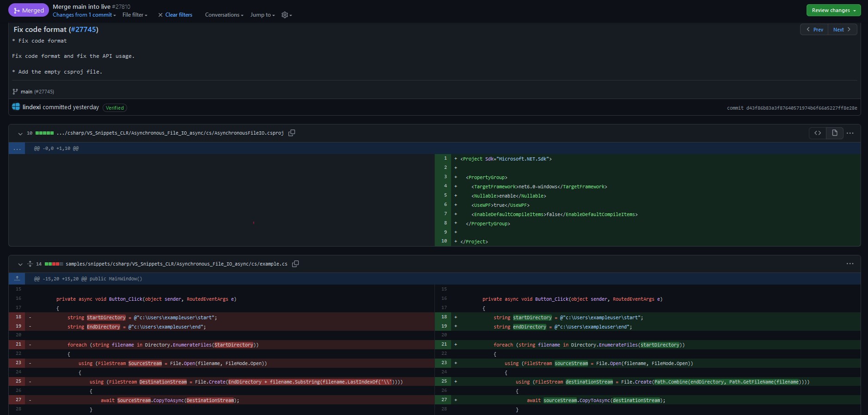The width and height of the screenshot is (868, 415).
Task: Collapse the AsynchronousFileIO.csproj file diff
Action: [20, 134]
